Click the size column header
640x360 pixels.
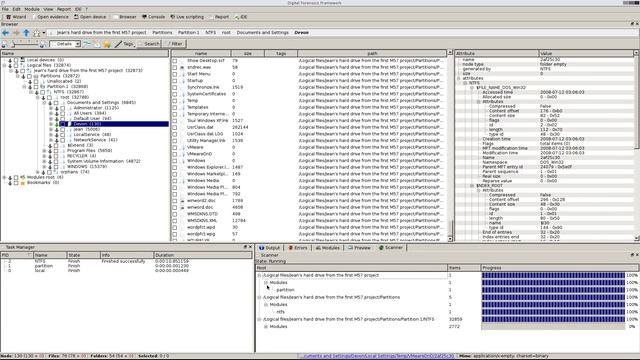click(248, 53)
